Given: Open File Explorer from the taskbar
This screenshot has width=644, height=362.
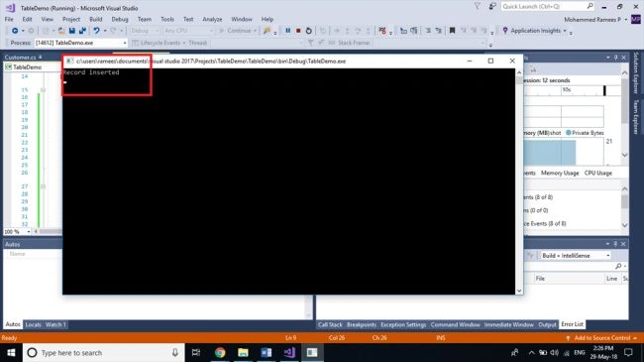Looking at the screenshot, I should (x=243, y=352).
